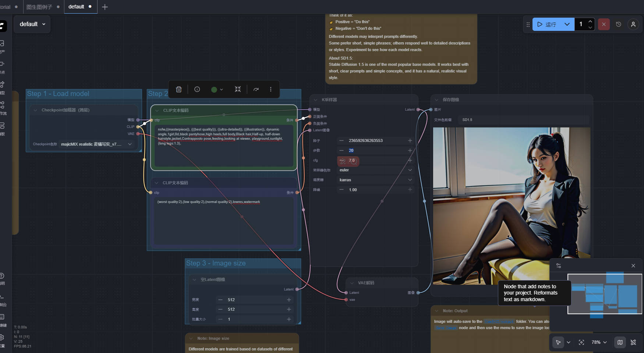Open a new workflow tab with plus

[105, 7]
